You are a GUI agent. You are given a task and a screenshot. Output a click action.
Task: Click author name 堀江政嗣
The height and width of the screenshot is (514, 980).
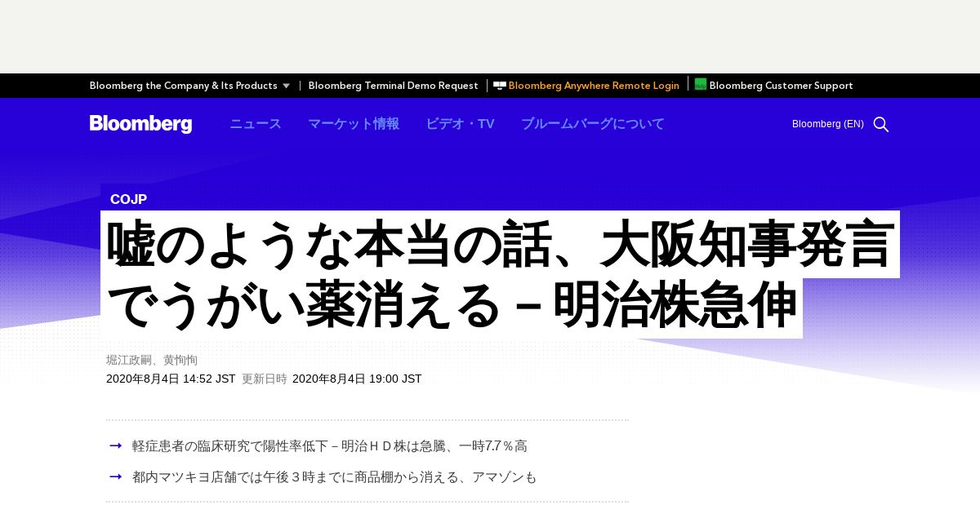tap(129, 360)
